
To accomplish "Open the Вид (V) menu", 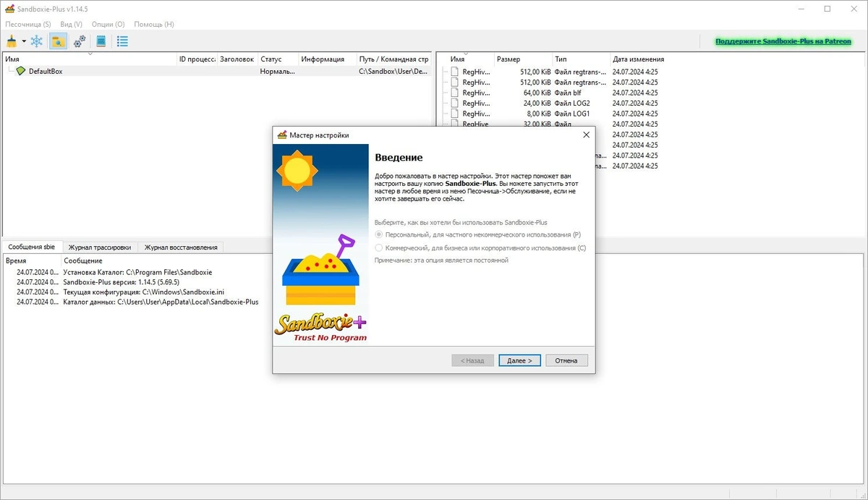I will pyautogui.click(x=71, y=24).
